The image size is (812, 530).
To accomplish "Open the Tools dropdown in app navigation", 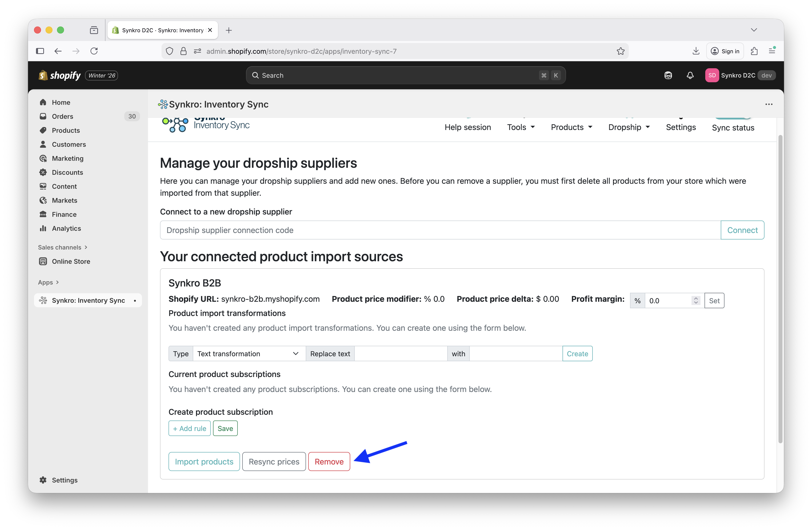I will pos(521,127).
